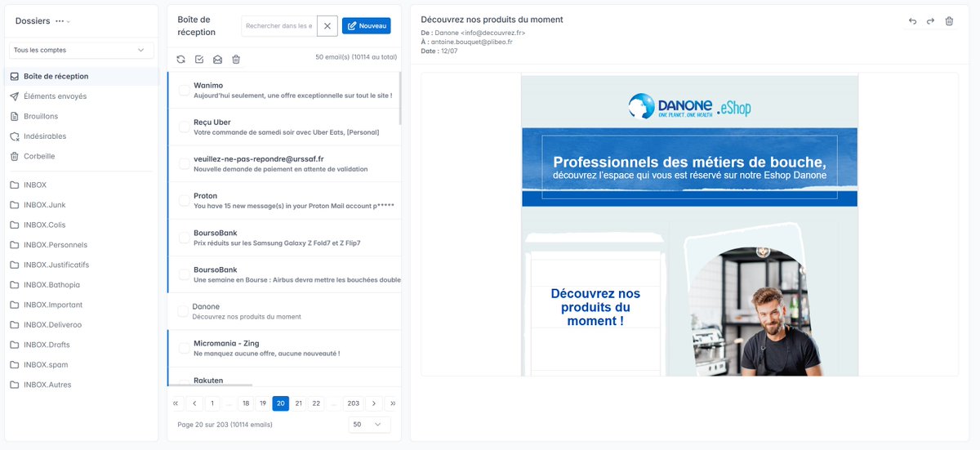Check BoursoBank Samsung Galaxy email checkbox
980x450 pixels.
pyautogui.click(x=185, y=238)
